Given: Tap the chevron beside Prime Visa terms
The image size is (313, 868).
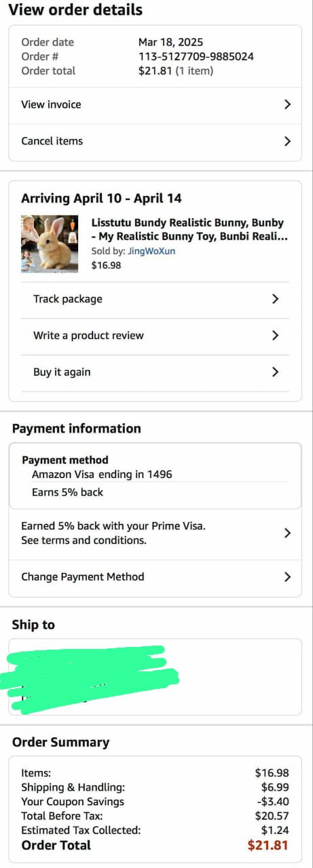Looking at the screenshot, I should click(287, 533).
